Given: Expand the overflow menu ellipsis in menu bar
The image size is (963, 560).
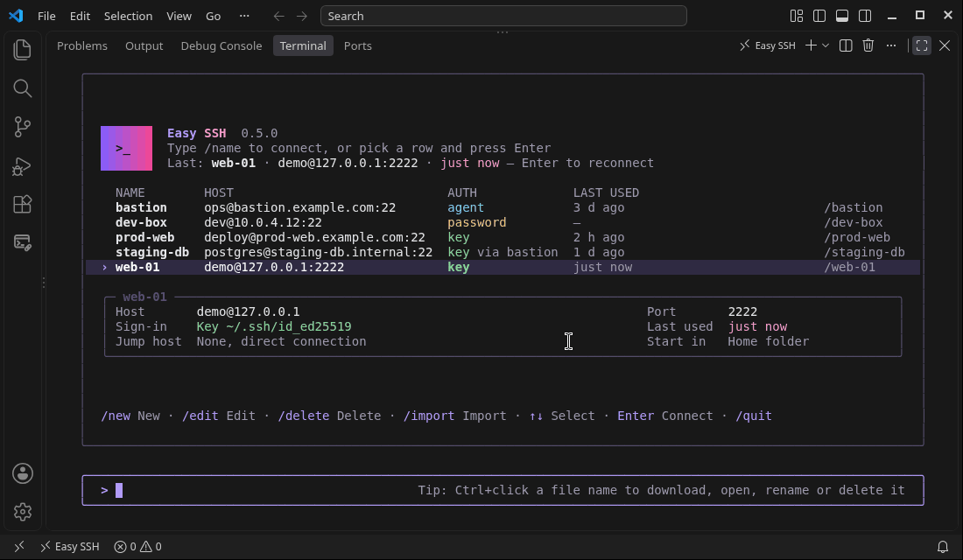Looking at the screenshot, I should pyautogui.click(x=244, y=16).
